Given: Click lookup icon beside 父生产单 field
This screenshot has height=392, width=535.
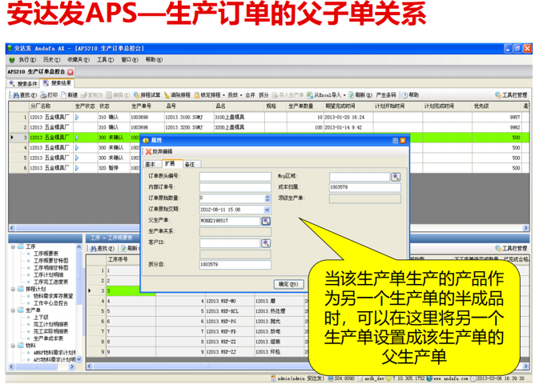Looking at the screenshot, I should point(267,219).
